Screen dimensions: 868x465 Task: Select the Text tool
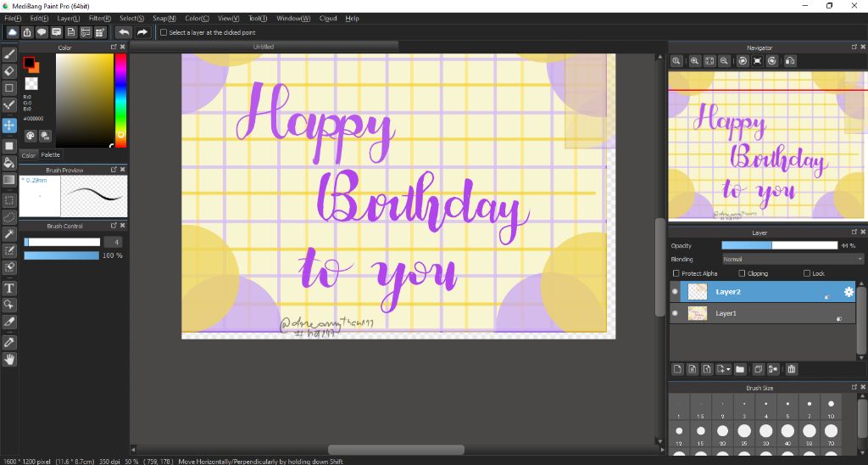coord(8,289)
